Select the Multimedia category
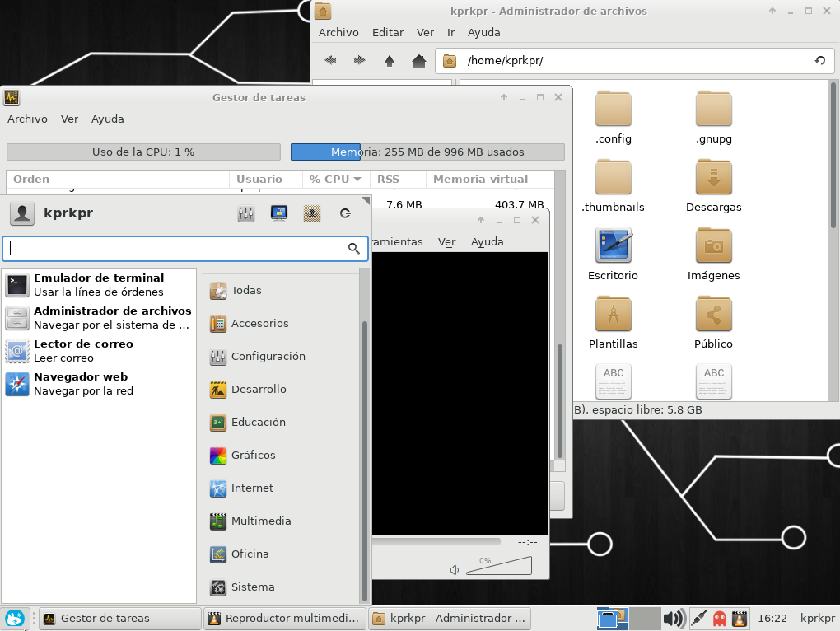The image size is (840, 631). tap(260, 521)
